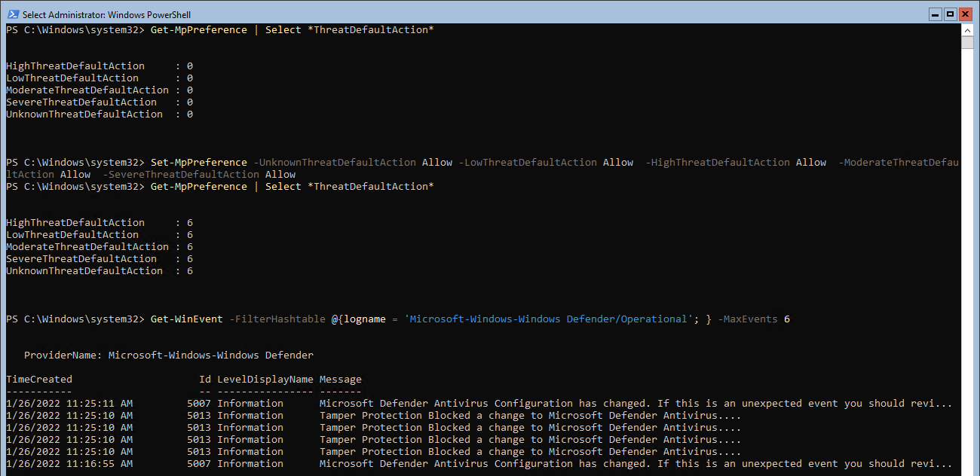980x476 pixels.
Task: Minimize the PowerShell window
Action: pyautogui.click(x=936, y=14)
